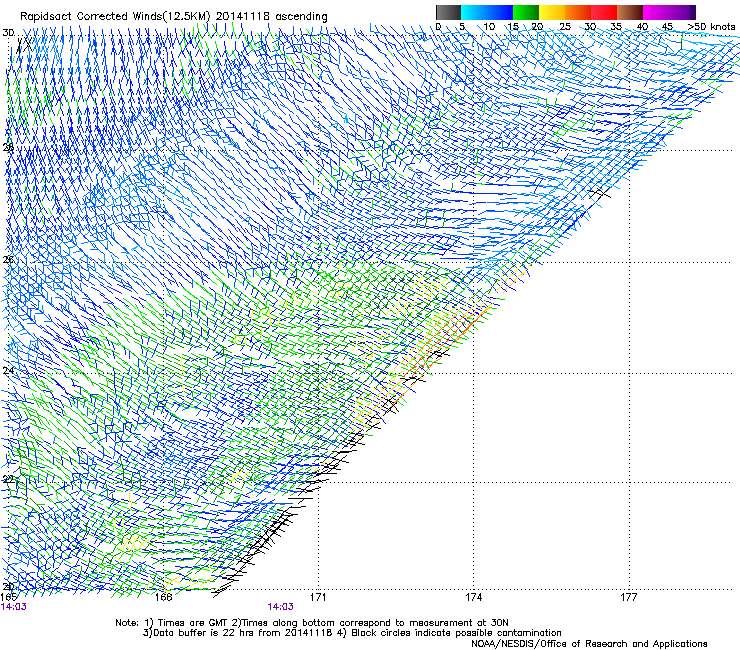Click the note line starting 'Note: 1) Times are GMT'

312,623
